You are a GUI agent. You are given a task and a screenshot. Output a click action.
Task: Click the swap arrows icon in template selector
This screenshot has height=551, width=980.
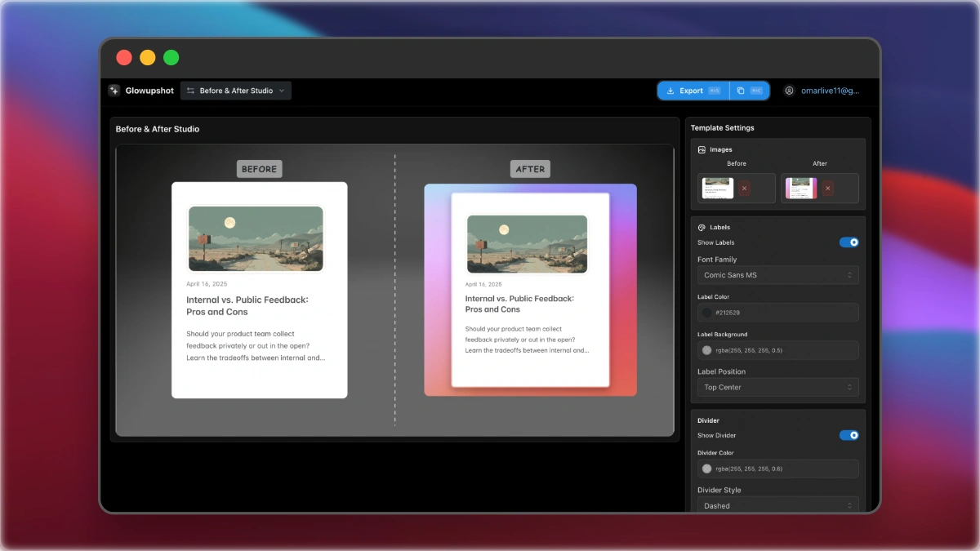tap(190, 91)
